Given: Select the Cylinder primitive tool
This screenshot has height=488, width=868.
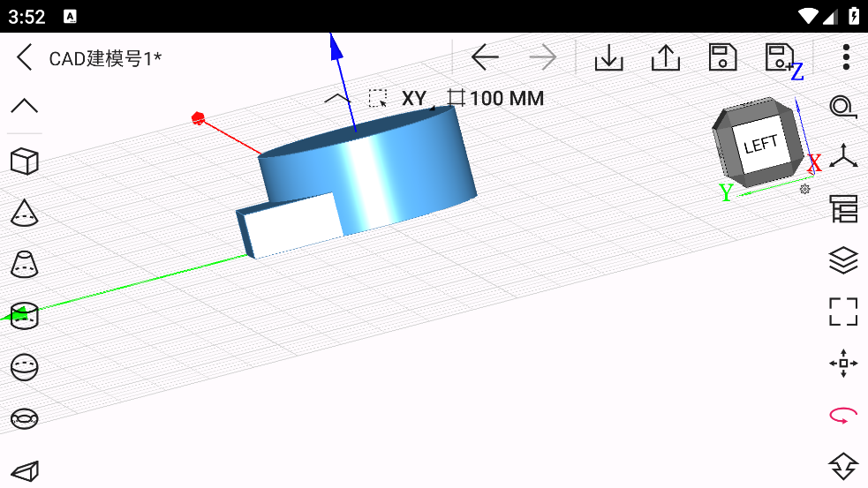Looking at the screenshot, I should click(x=25, y=315).
